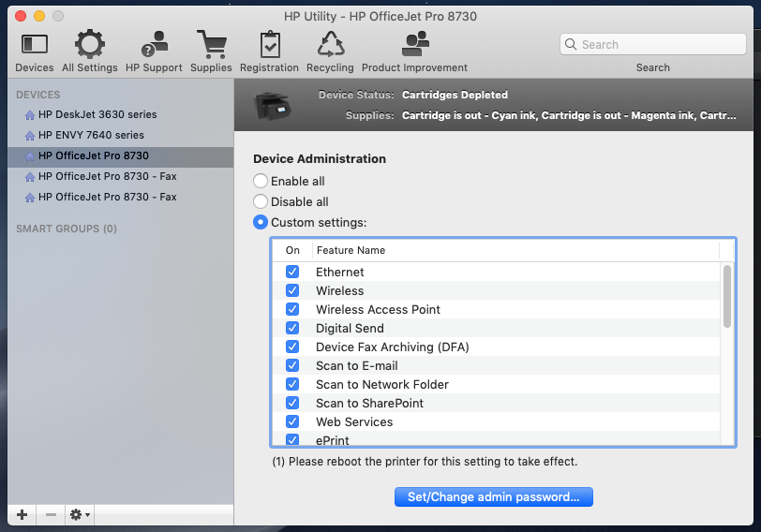Screen dimensions: 761x532
Task: Open All Settings gear icon
Action: point(90,44)
